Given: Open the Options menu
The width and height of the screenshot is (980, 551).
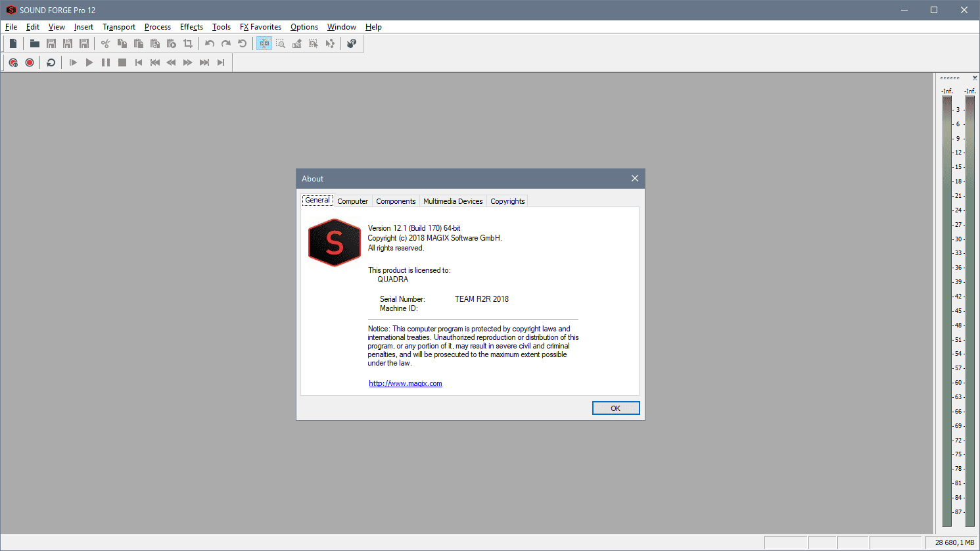Looking at the screenshot, I should [304, 27].
